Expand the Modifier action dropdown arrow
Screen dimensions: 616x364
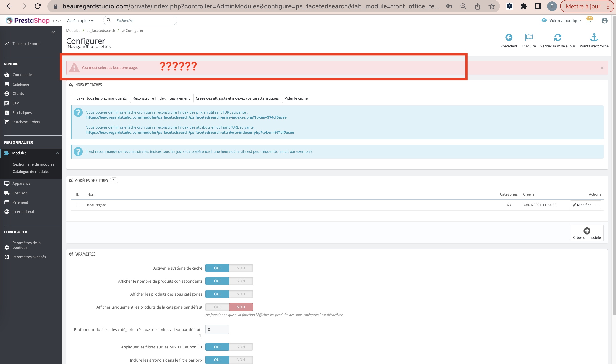597,205
